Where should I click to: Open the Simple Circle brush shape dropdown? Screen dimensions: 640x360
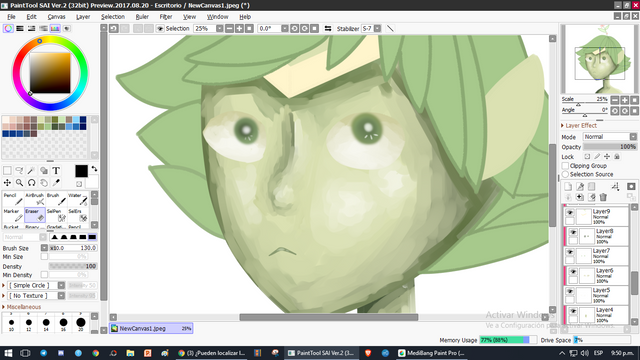click(x=61, y=285)
